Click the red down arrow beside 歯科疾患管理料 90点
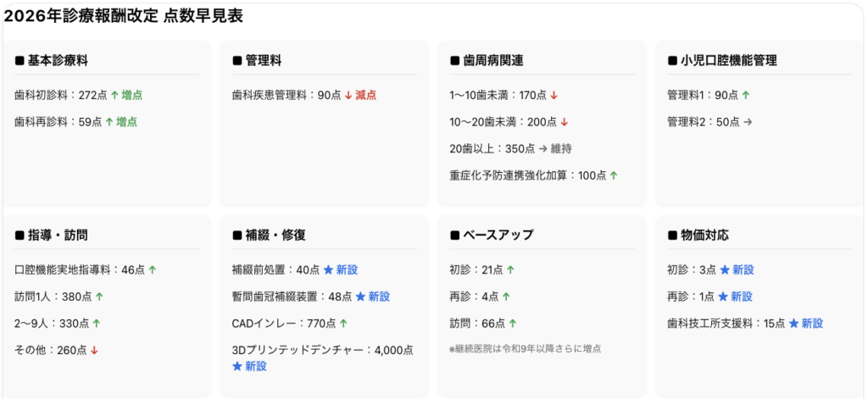Viewport: 868px width, 399px height. pyautogui.click(x=348, y=96)
